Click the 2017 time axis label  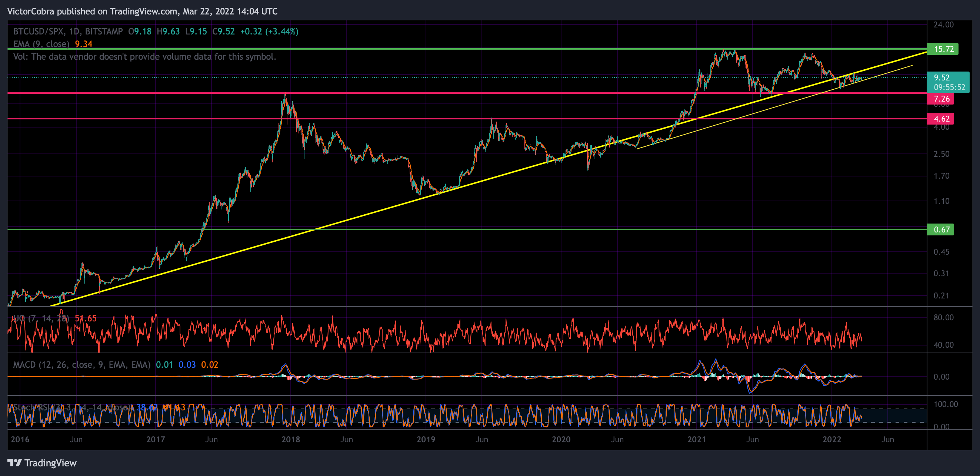click(x=156, y=439)
